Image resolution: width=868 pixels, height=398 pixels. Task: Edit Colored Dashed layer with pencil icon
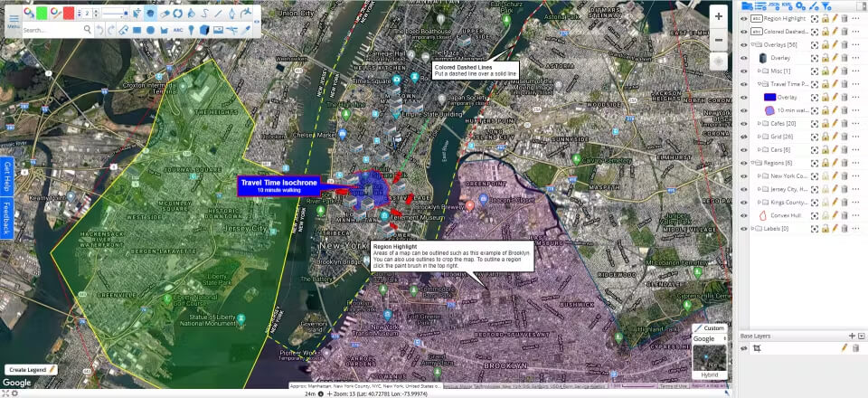pyautogui.click(x=835, y=32)
